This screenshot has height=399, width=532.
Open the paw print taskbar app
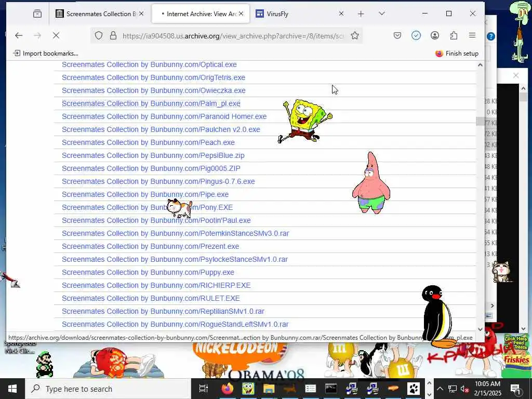point(413,389)
